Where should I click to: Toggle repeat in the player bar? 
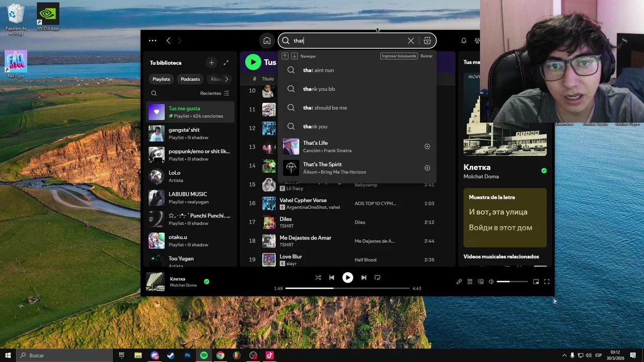coord(377,278)
